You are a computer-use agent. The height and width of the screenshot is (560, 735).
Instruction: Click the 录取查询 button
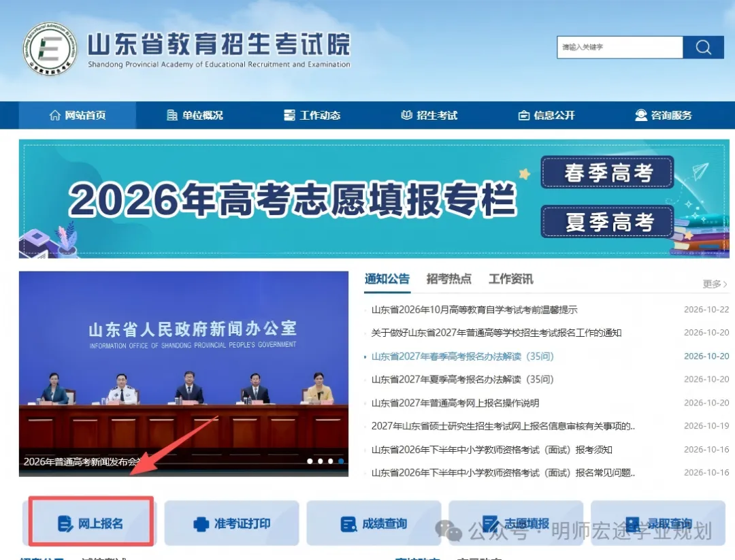(x=658, y=523)
